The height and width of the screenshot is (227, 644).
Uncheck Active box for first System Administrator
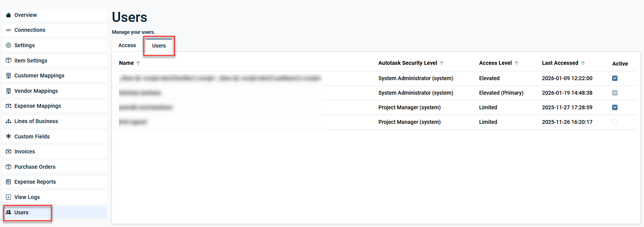[x=614, y=78]
